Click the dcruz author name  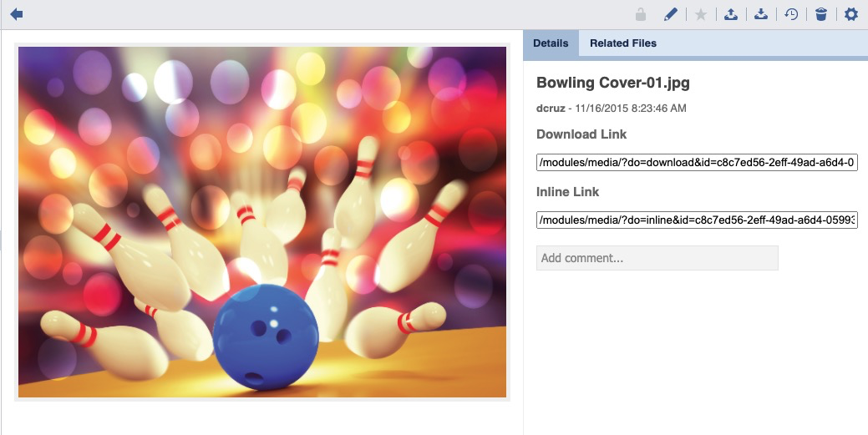(551, 109)
